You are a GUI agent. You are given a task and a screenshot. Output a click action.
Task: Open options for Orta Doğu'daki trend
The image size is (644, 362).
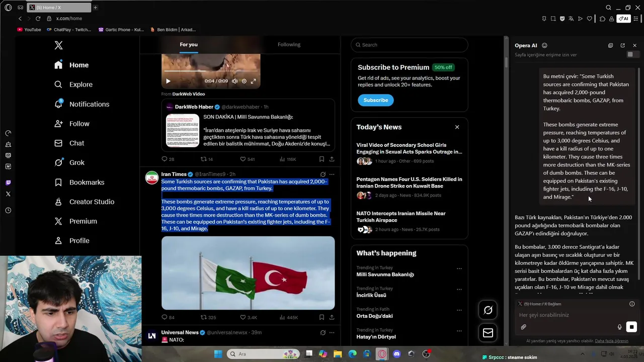click(459, 310)
